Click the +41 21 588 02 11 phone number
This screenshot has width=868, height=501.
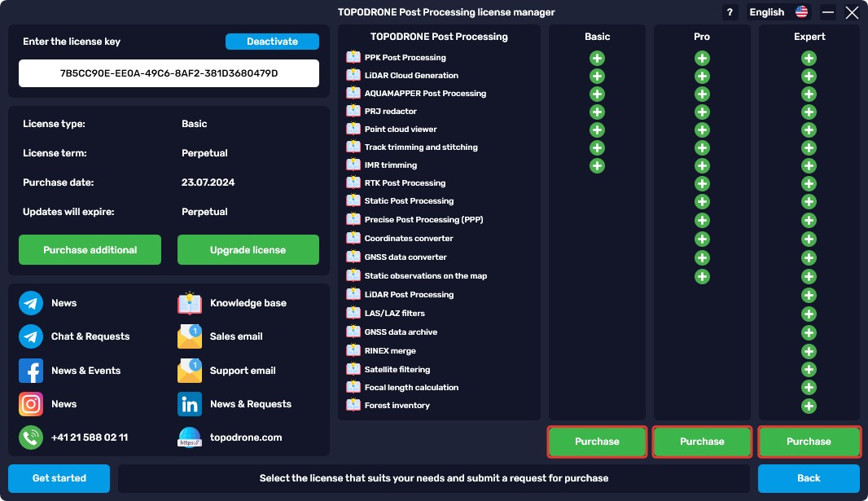[90, 437]
